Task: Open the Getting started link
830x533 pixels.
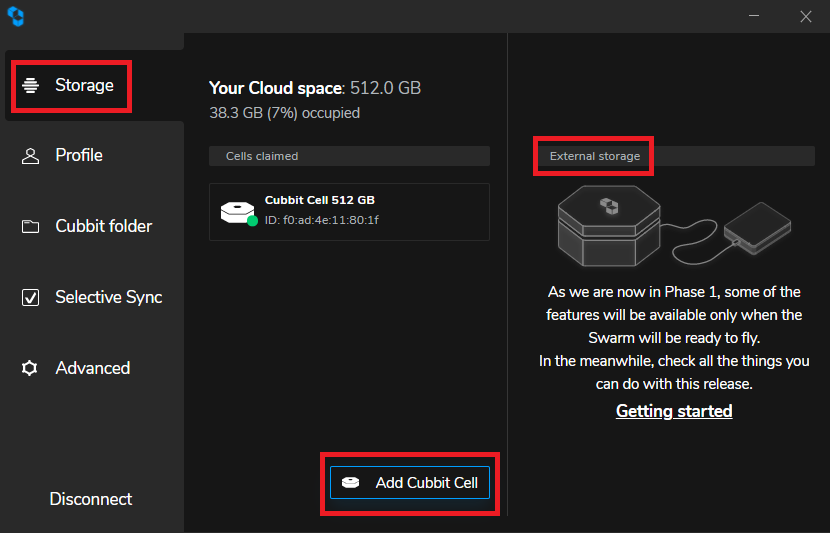Action: (x=674, y=411)
